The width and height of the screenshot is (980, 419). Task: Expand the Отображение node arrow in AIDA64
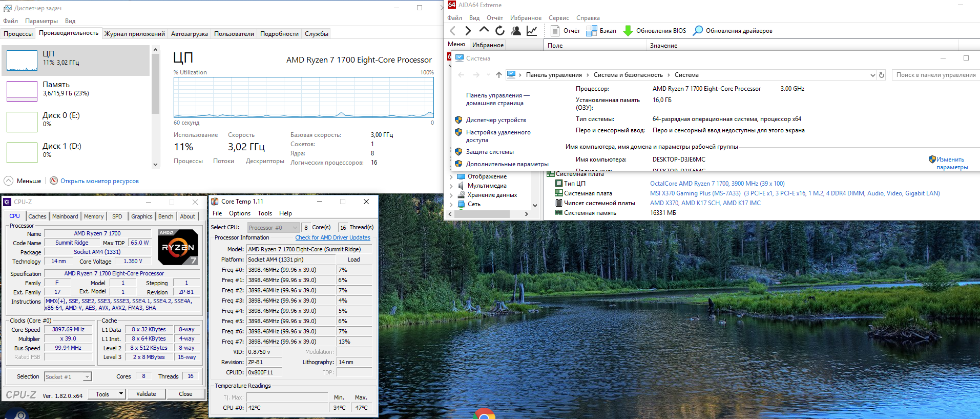click(451, 177)
